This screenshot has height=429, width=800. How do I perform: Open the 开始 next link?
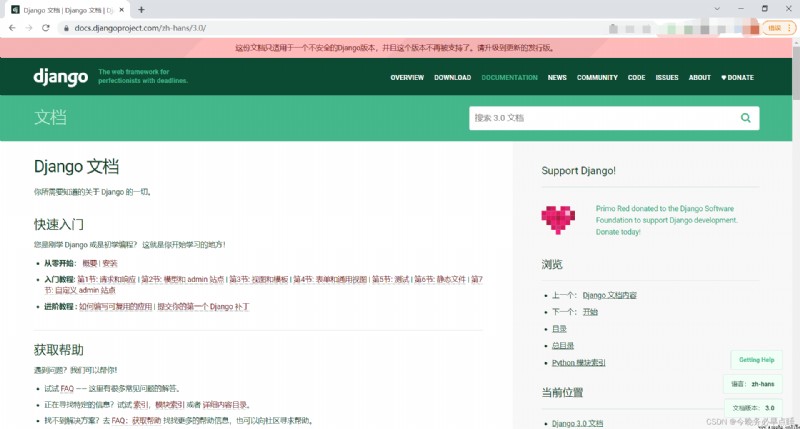pos(590,312)
